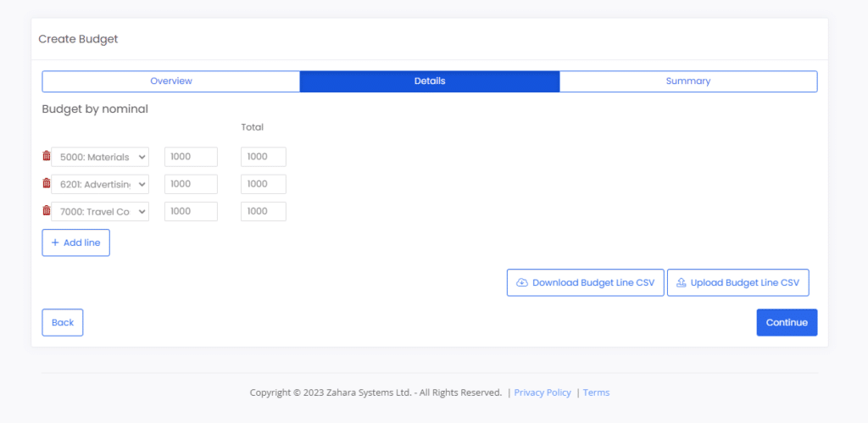The width and height of the screenshot is (868, 423).
Task: Expand the 6201: Advertising nominal dropdown
Action: pos(100,184)
